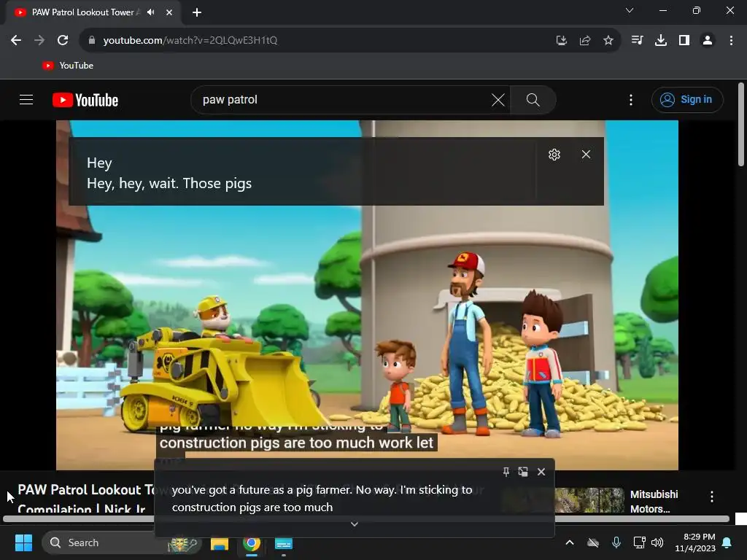Viewport: 747px width, 560px height.
Task: Toggle Chrome side panel
Action: [x=684, y=41]
